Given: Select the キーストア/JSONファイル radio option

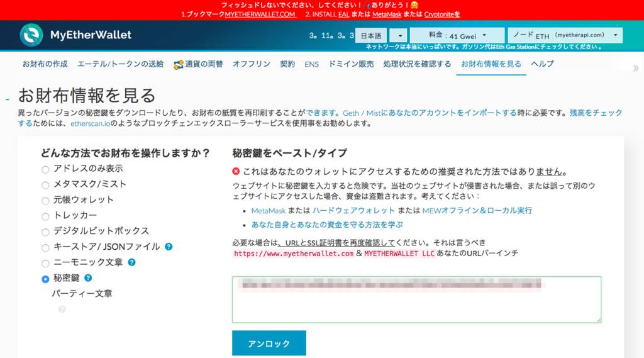Looking at the screenshot, I should click(x=45, y=247).
